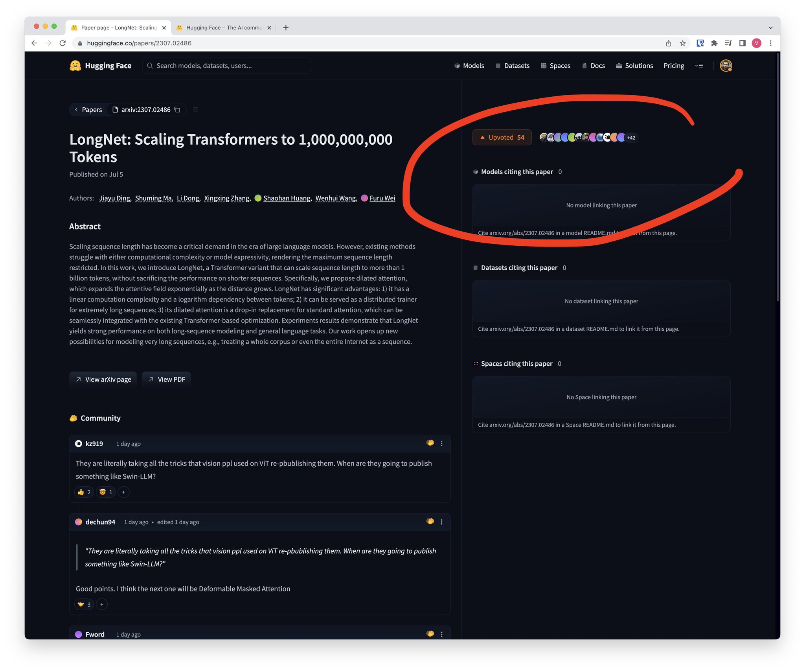Open author Wenhui Wang's link
This screenshot has height=672, width=805.
pyautogui.click(x=336, y=198)
